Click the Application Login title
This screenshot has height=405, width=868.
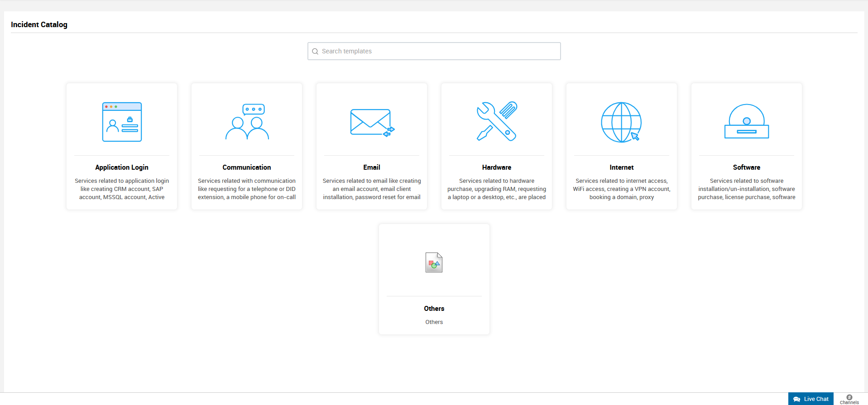point(122,167)
